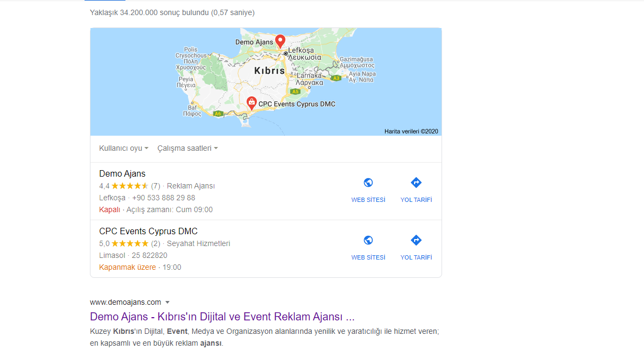This screenshot has height=350, width=644.
Task: Click the Kıbrıs country label on map
Action: tap(269, 71)
